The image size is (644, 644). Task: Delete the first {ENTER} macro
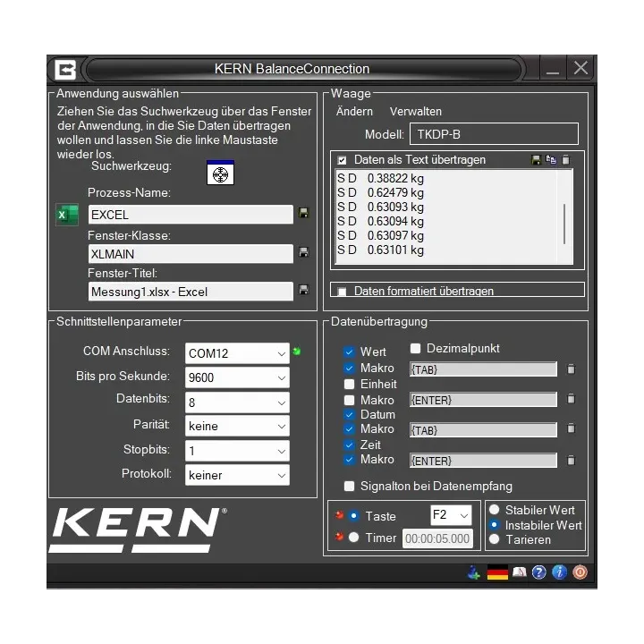pyautogui.click(x=571, y=399)
